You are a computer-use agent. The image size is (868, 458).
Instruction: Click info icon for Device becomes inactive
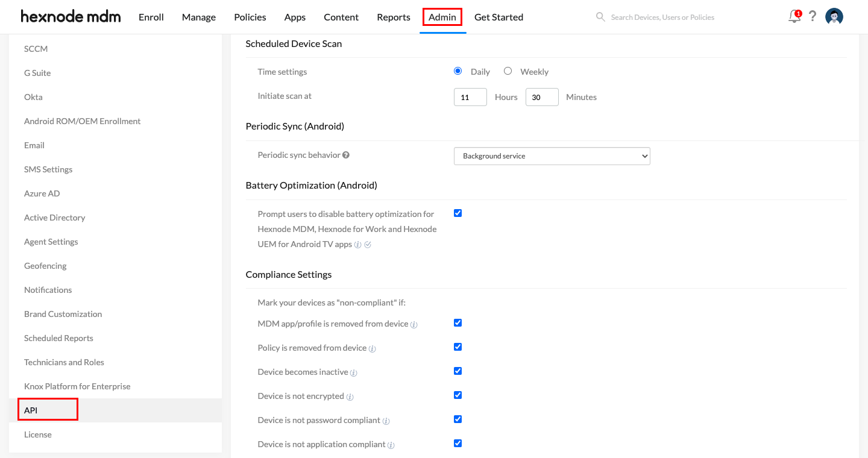(354, 372)
